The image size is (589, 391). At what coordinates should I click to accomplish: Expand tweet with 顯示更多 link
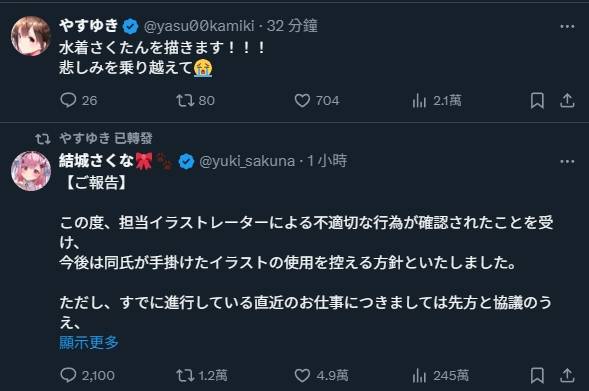[x=89, y=342]
